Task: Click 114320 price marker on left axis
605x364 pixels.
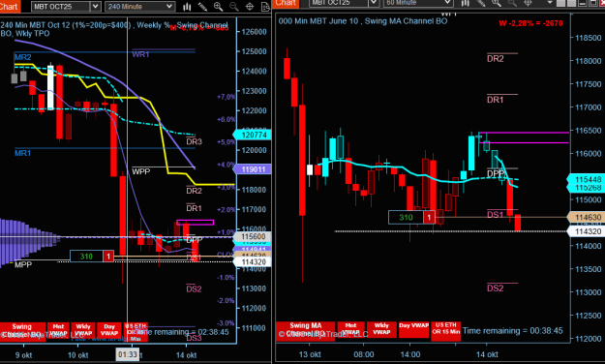Action: click(x=253, y=262)
